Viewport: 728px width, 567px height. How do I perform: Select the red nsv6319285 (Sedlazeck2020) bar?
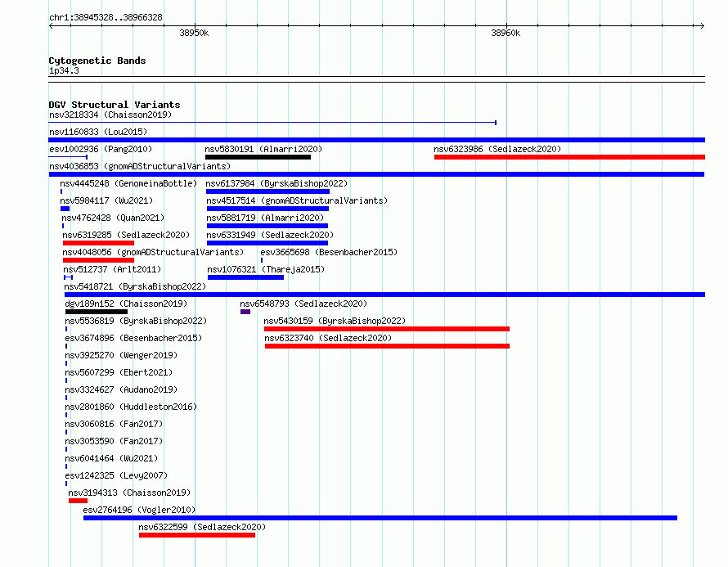[98, 243]
